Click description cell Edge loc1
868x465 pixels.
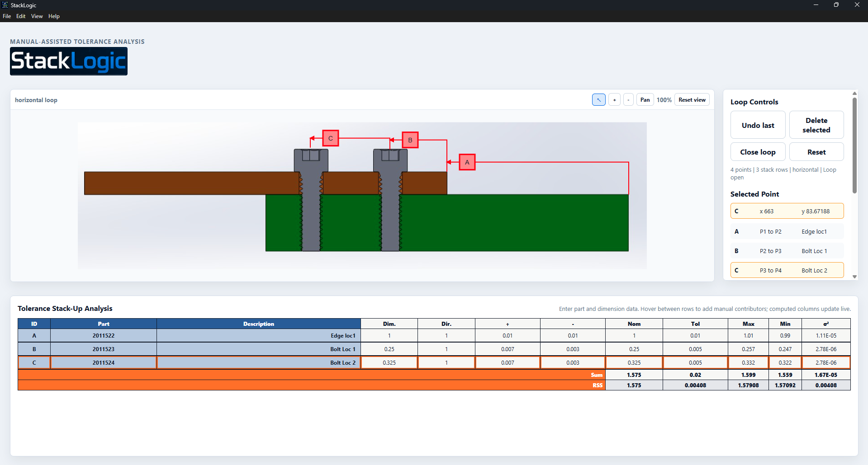[259, 336]
